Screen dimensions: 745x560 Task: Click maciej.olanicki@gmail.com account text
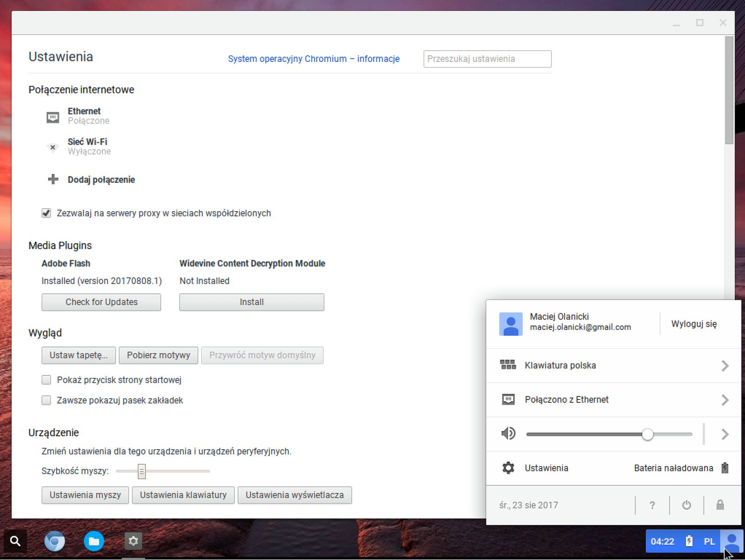[580, 327]
